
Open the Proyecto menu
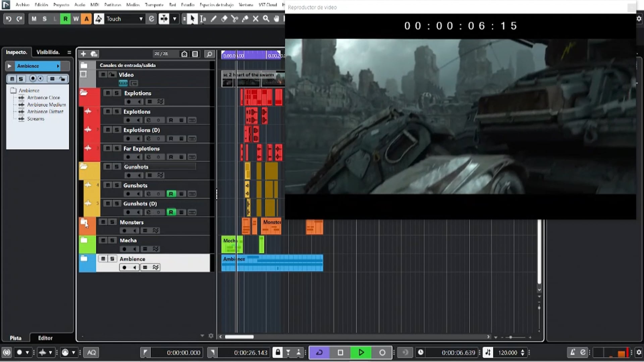coord(61,5)
